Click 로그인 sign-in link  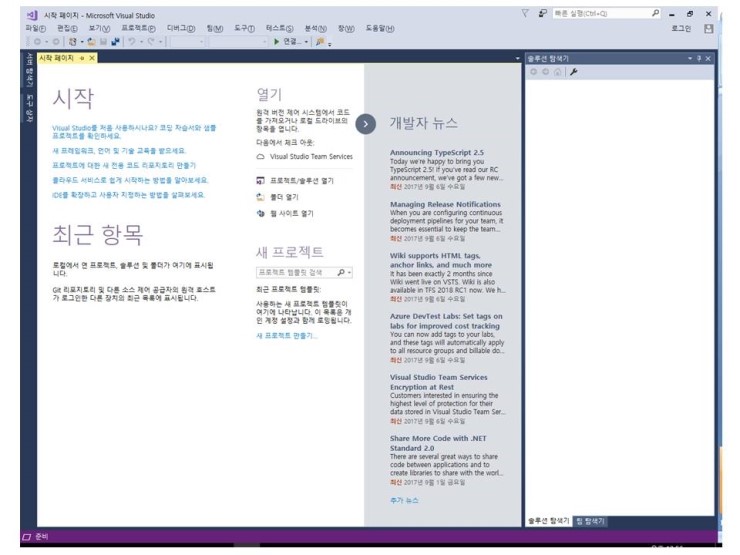[681, 29]
